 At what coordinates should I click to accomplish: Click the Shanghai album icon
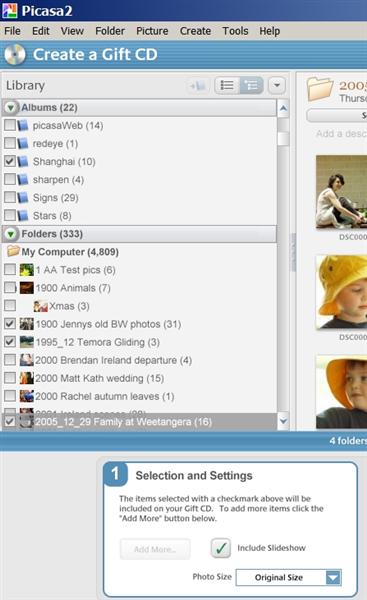pos(23,161)
